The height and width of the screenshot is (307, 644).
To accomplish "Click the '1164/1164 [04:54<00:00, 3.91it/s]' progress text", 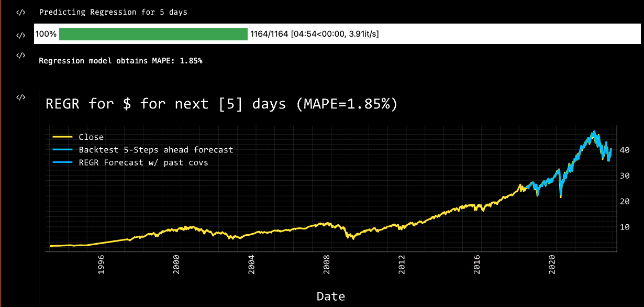I will coord(315,34).
